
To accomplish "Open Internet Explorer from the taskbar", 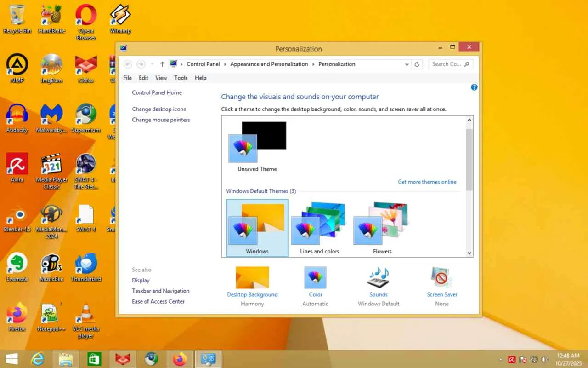I will pyautogui.click(x=38, y=359).
